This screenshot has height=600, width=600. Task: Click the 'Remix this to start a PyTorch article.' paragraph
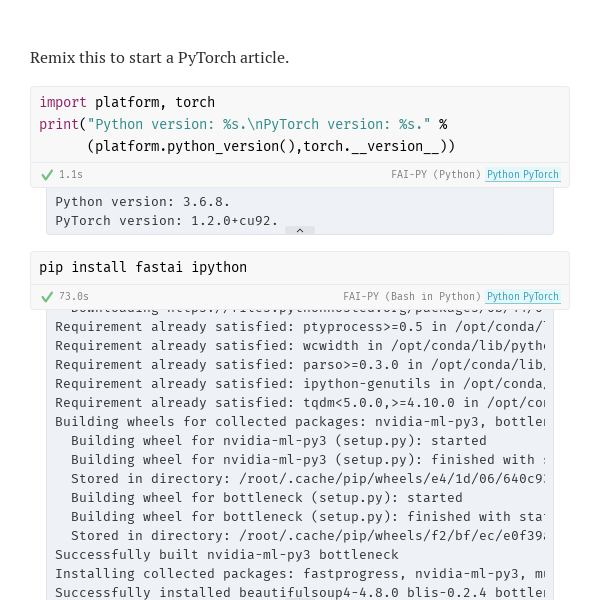[x=160, y=58]
